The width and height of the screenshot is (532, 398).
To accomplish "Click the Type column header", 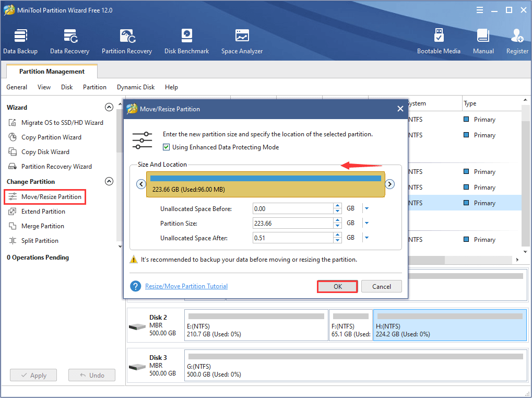I will pos(491,103).
